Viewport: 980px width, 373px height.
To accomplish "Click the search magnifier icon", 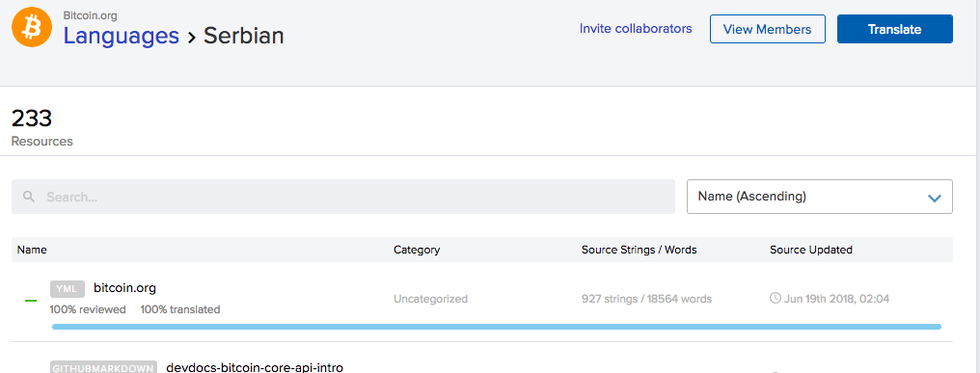I will tap(28, 197).
